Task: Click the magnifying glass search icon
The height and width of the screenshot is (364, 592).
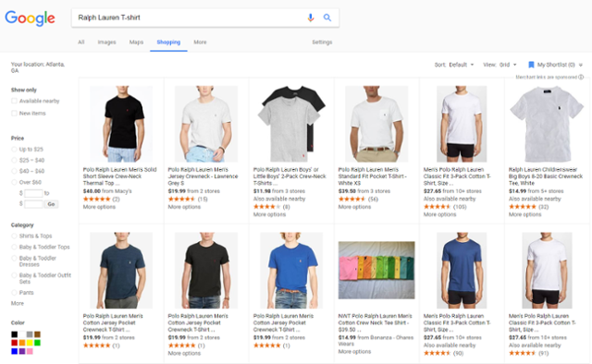Action: tap(327, 18)
